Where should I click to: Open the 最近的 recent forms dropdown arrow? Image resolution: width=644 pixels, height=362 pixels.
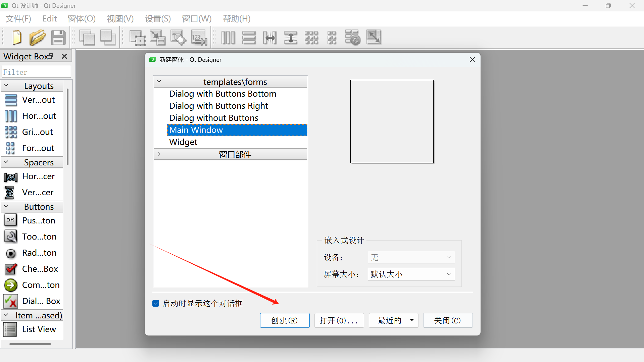point(412,320)
